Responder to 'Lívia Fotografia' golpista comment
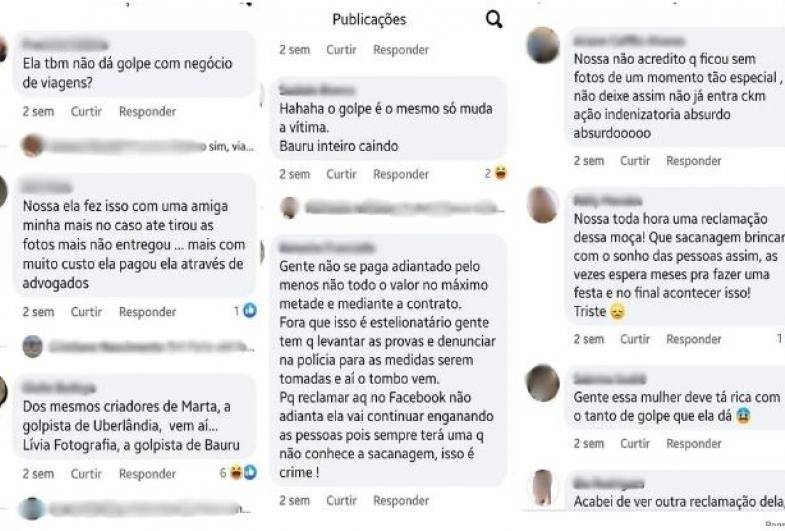 pyautogui.click(x=147, y=473)
